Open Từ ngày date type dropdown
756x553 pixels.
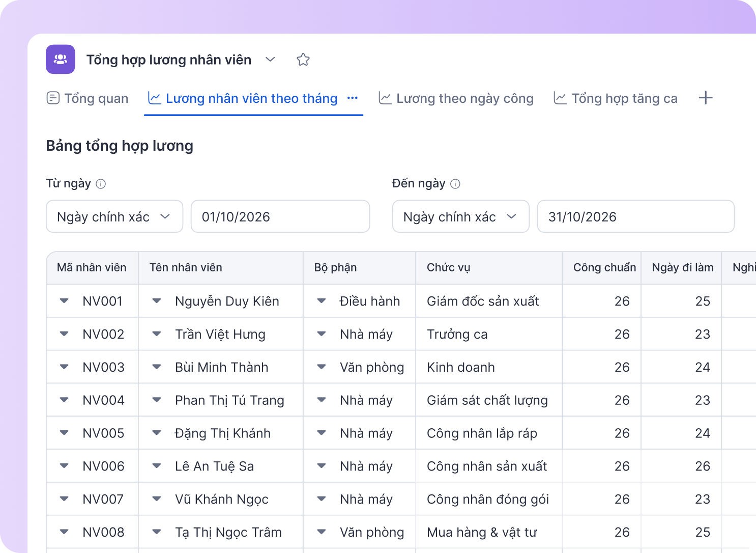click(114, 216)
